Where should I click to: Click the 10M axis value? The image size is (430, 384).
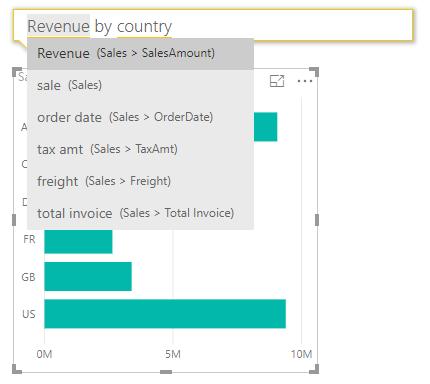pyautogui.click(x=301, y=354)
